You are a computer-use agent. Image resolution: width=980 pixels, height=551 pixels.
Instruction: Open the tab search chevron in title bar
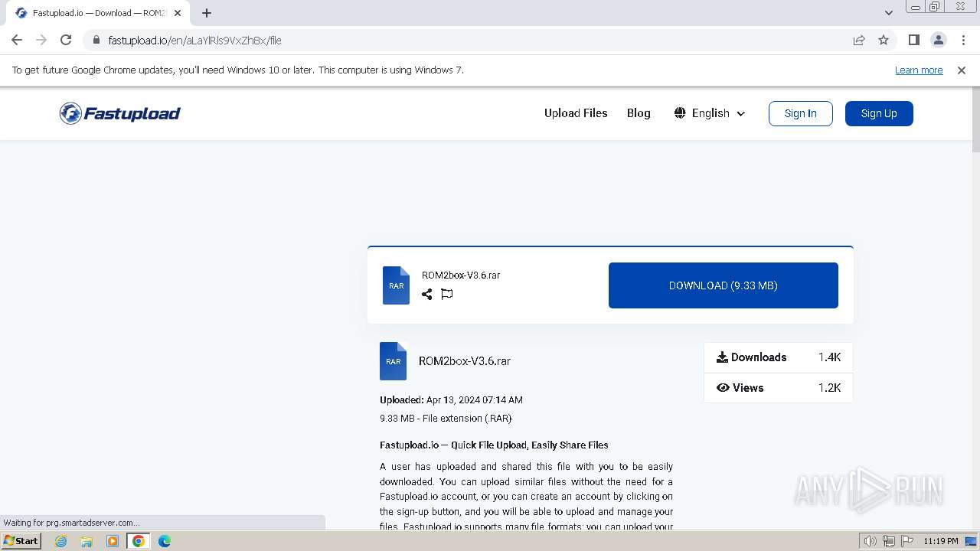pos(889,13)
